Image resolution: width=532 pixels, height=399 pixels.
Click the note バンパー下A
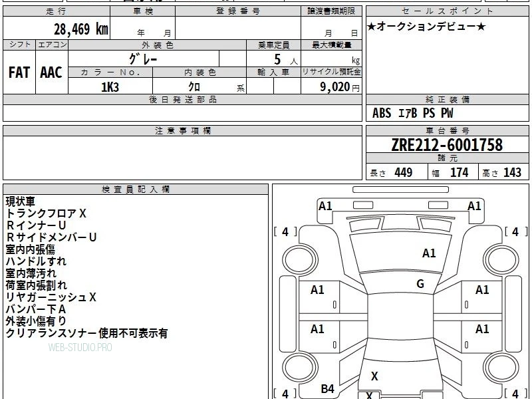click(x=36, y=309)
